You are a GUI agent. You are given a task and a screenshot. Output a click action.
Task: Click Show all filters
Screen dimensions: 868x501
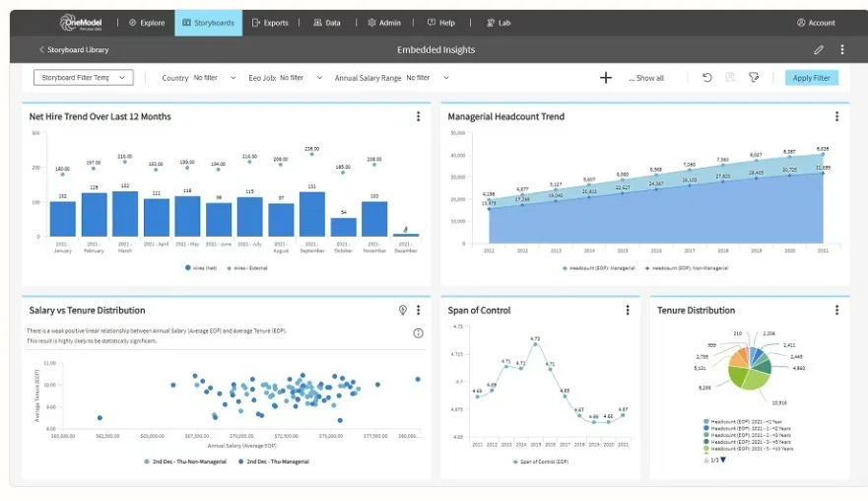point(646,78)
